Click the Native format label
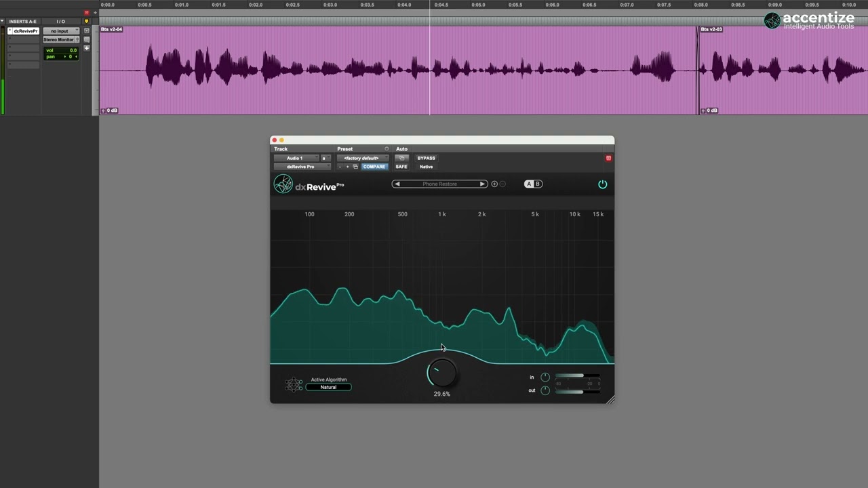 (x=427, y=167)
